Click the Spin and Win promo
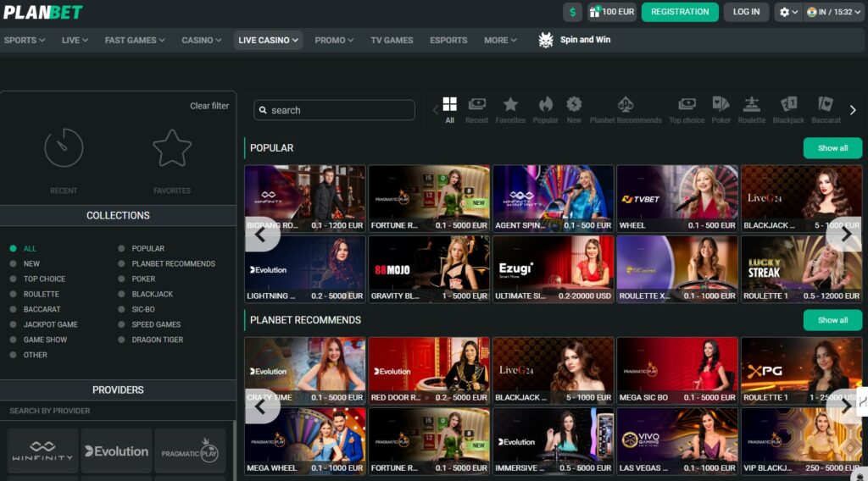This screenshot has width=868, height=481. (x=575, y=40)
